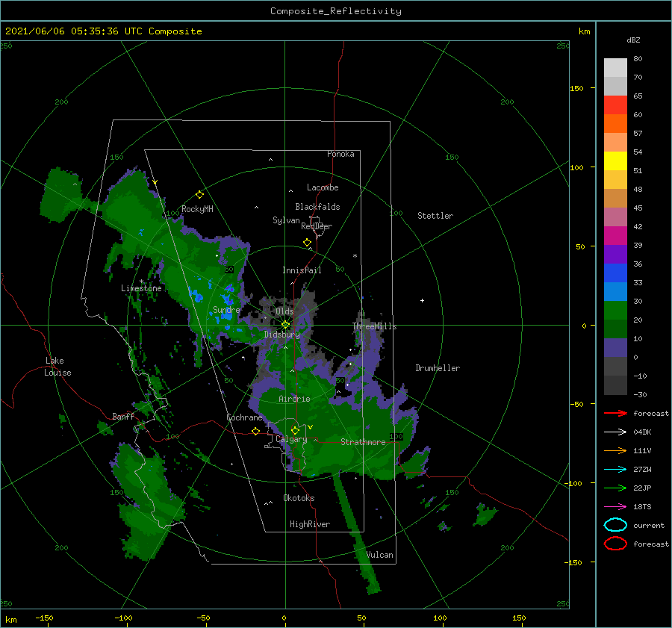This screenshot has height=628, width=672.
Task: Click the yellow radar-site diamond at map center
Action: 285,325
